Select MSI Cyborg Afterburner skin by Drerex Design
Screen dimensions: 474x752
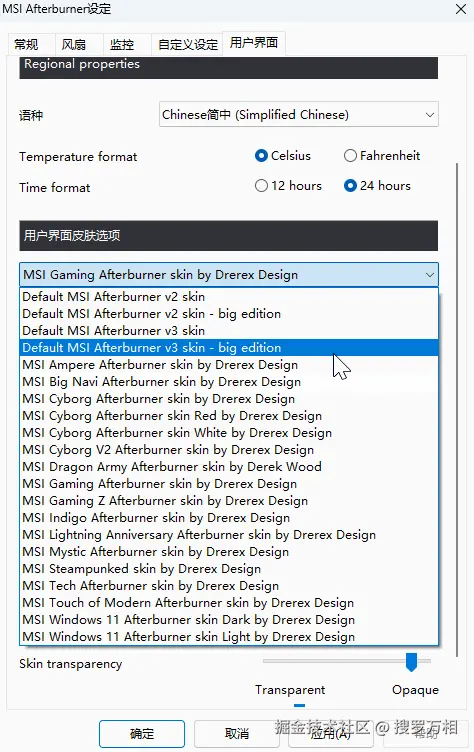(x=229, y=399)
